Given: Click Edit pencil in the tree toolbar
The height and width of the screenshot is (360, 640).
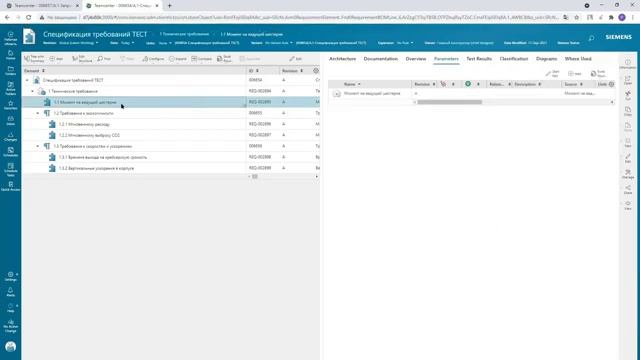Looking at the screenshot, I should click(296, 59).
